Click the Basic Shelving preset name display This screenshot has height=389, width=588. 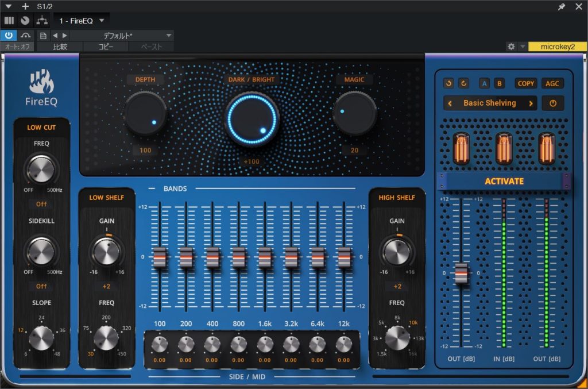tap(490, 103)
